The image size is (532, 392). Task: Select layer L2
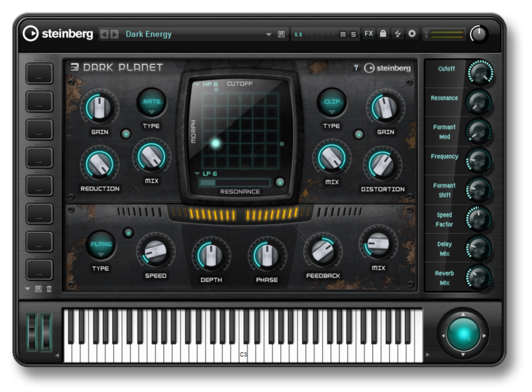pos(309,34)
